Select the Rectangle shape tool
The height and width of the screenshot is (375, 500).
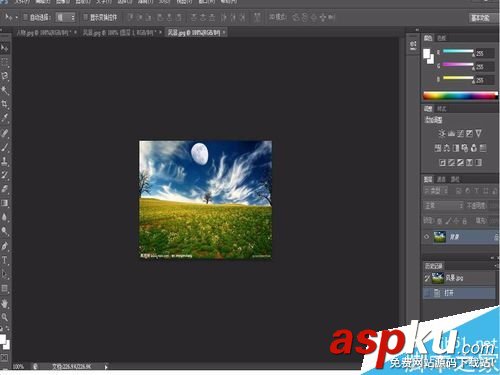[x=4, y=288]
